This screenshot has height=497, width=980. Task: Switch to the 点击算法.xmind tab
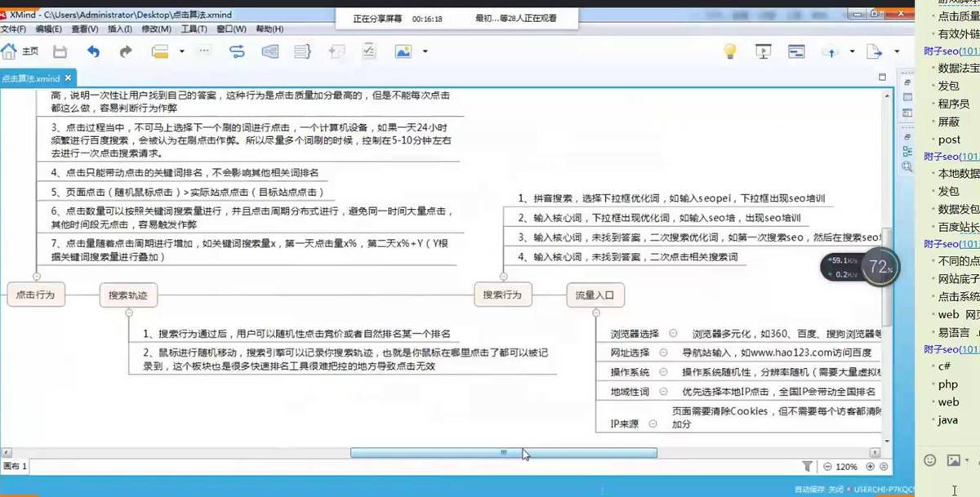tap(31, 78)
